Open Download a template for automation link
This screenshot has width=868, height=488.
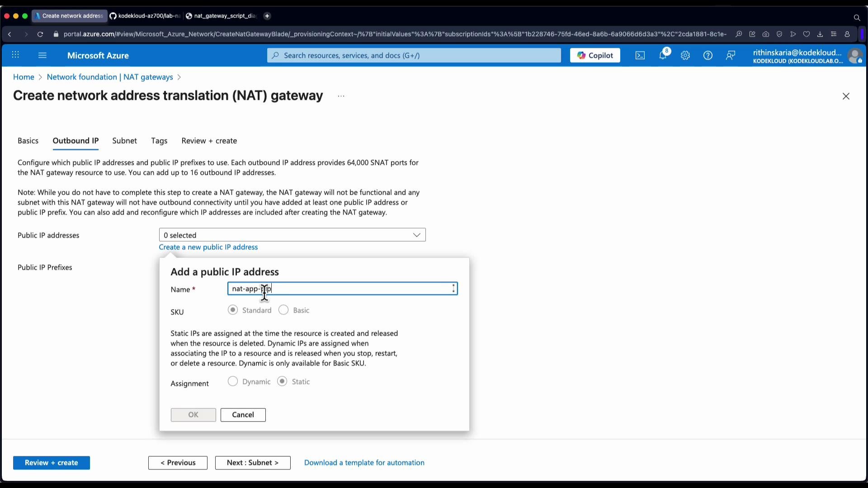(364, 463)
